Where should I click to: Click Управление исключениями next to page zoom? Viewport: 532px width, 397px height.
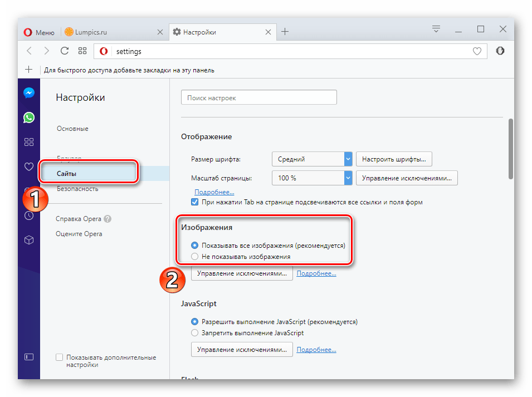click(407, 178)
